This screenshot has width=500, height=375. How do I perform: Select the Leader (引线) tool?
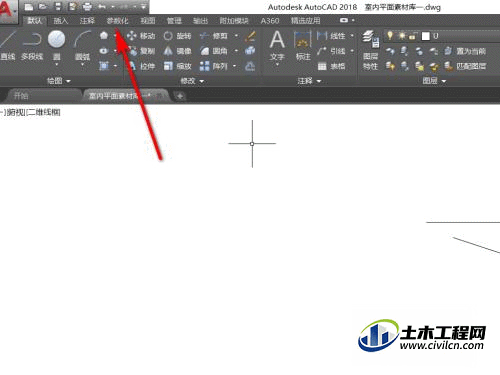coord(331,51)
